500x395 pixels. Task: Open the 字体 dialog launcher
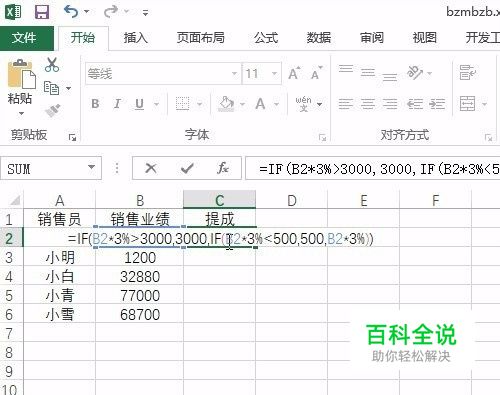click(x=322, y=137)
